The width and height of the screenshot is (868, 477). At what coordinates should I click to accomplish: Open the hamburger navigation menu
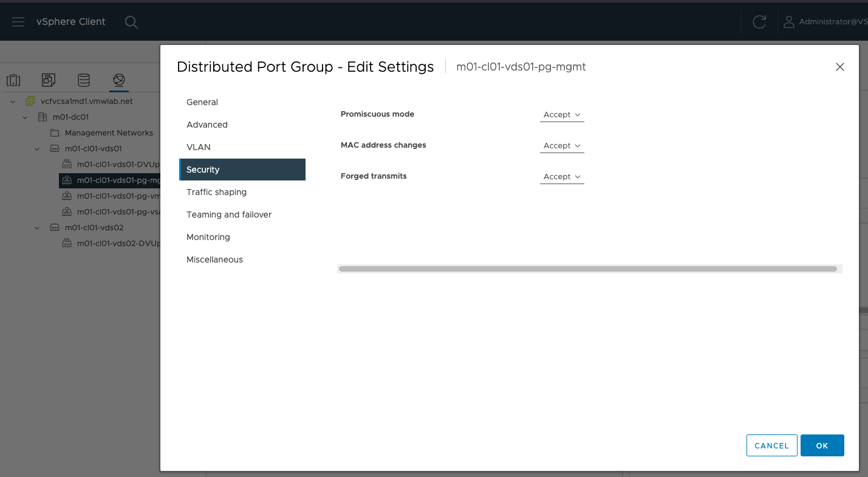tap(18, 22)
